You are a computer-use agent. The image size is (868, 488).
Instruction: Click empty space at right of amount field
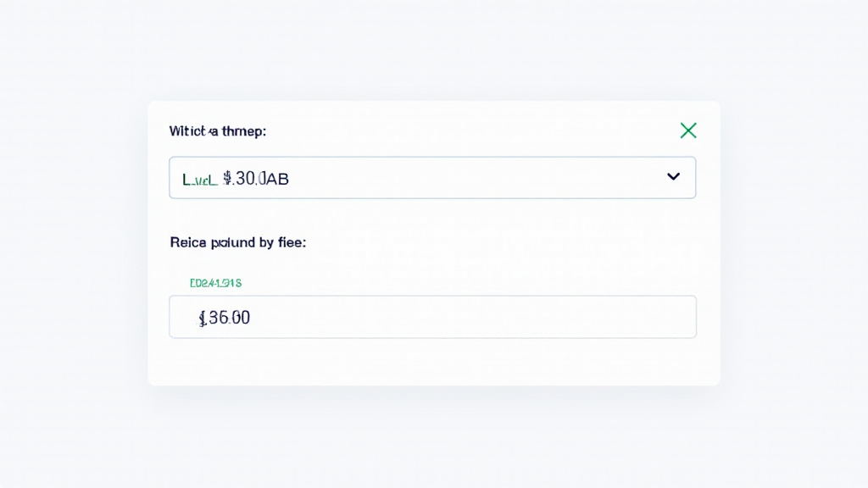coord(593,317)
